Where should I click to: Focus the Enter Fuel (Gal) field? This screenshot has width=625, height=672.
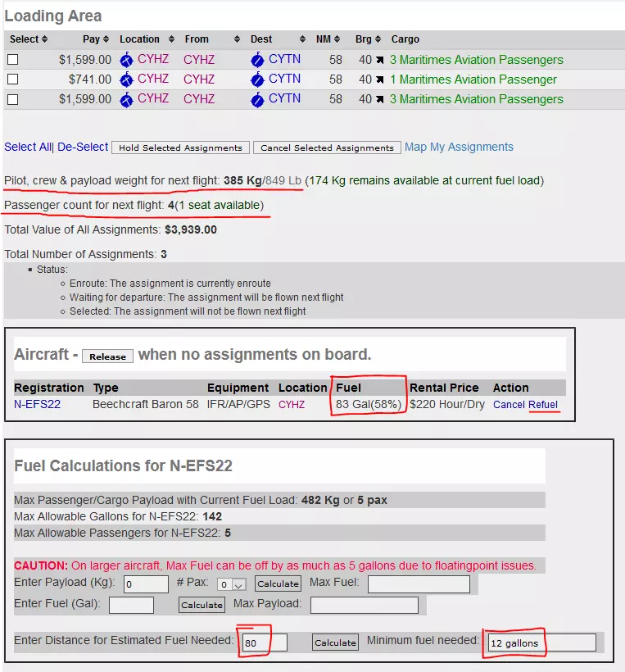(132, 605)
